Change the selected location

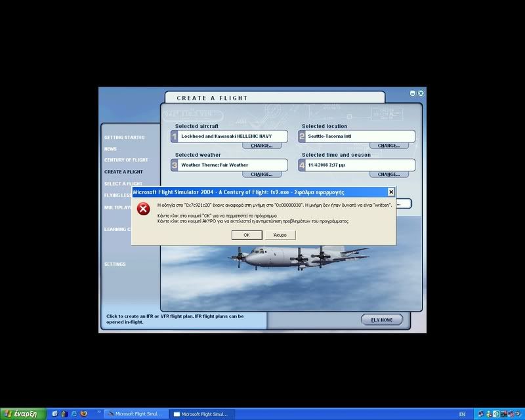pyautogui.click(x=388, y=146)
